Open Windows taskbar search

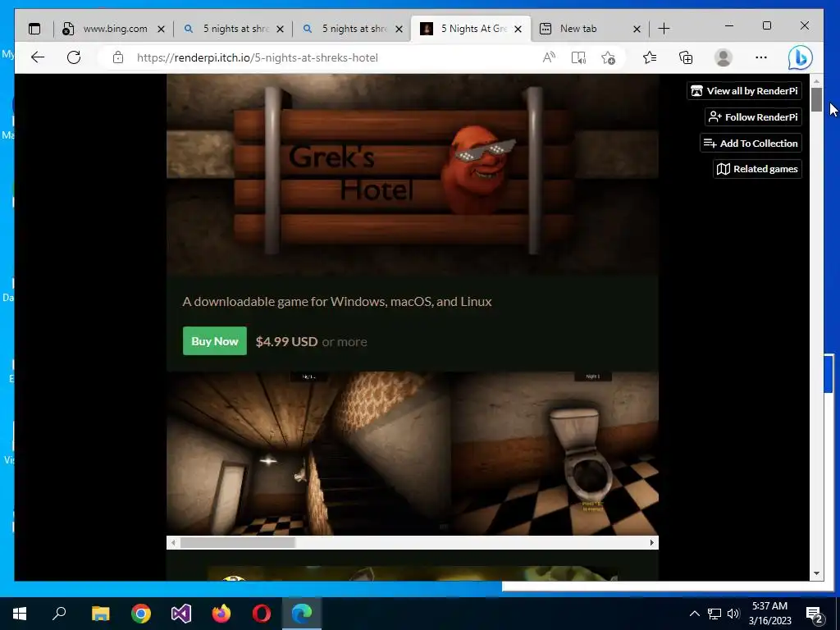click(59, 614)
